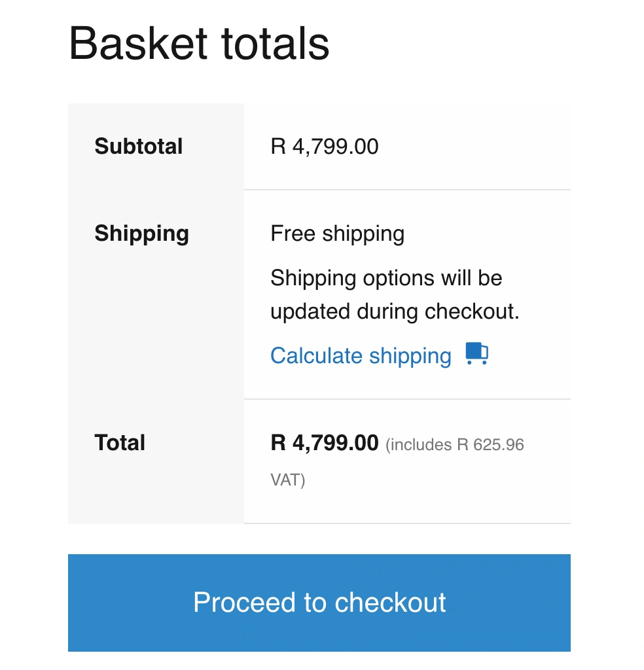Click the subtotal amount R 4,799.00
The width and height of the screenshot is (644, 670).
(x=324, y=146)
